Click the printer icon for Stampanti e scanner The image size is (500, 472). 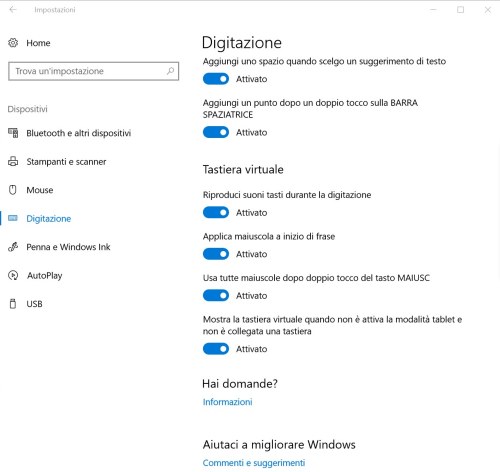click(x=13, y=161)
